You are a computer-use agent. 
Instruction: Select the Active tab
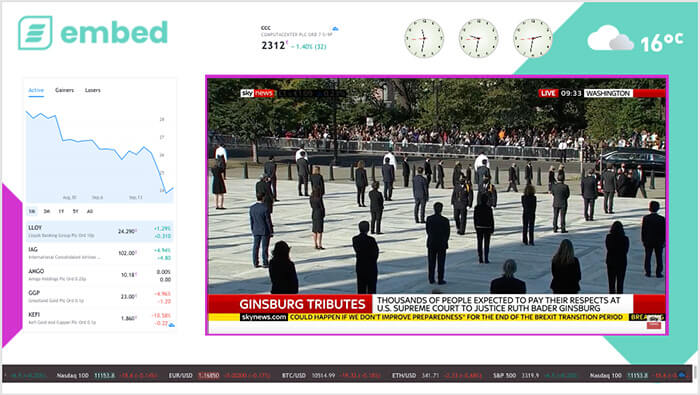tap(36, 90)
